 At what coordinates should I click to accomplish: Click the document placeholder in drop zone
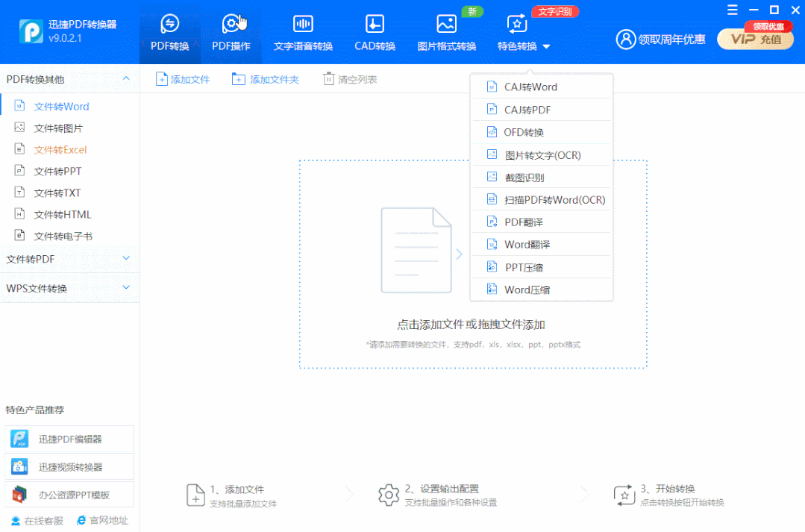(416, 250)
